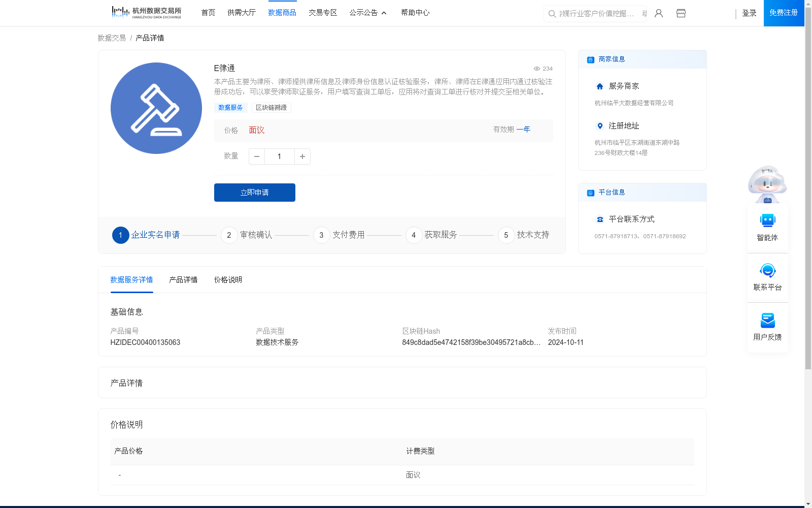This screenshot has height=508, width=812.
Task: Increase quantity with plus button
Action: [302, 156]
